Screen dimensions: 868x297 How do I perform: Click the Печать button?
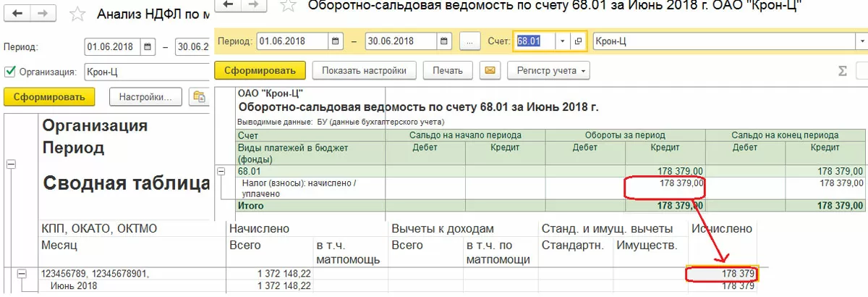pos(448,70)
